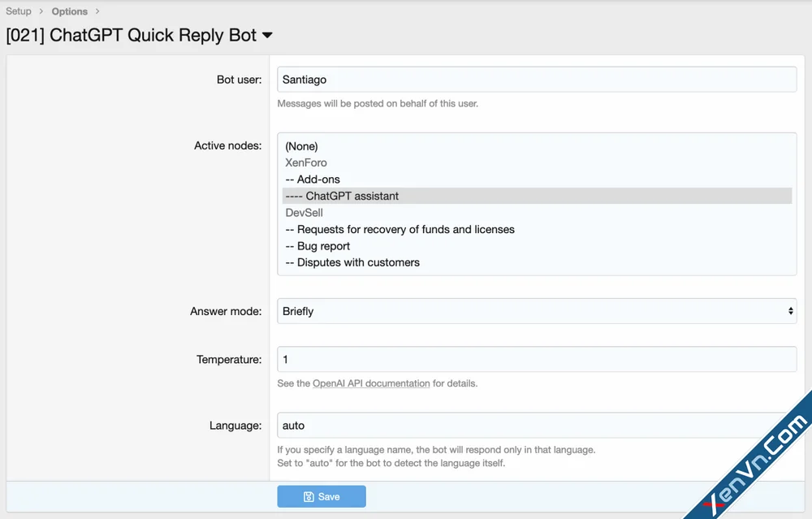
Task: Click the Bot user field showing Santiago
Action: pos(536,80)
